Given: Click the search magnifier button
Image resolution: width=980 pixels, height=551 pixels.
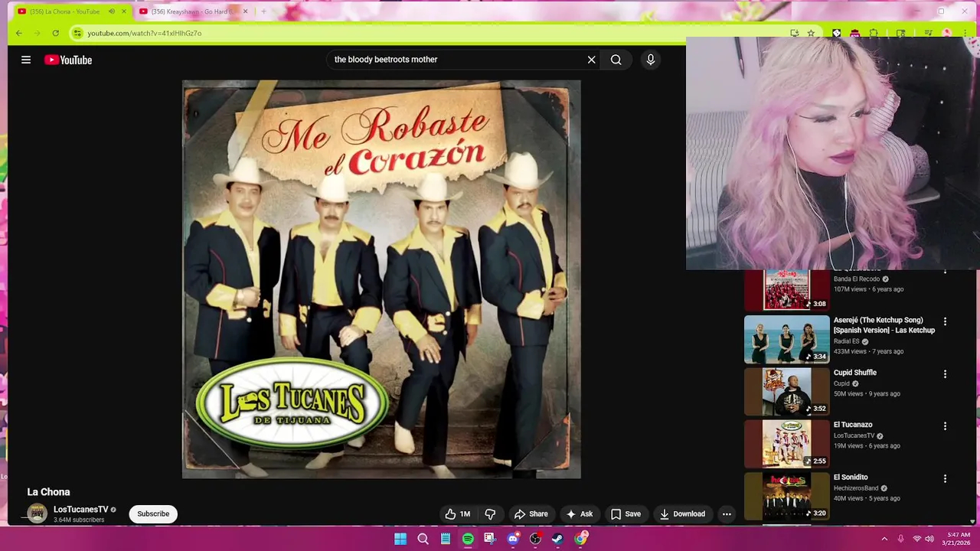Looking at the screenshot, I should pos(616,60).
